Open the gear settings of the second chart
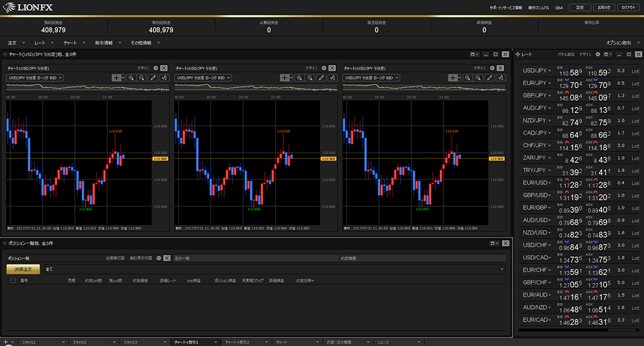 click(x=323, y=68)
